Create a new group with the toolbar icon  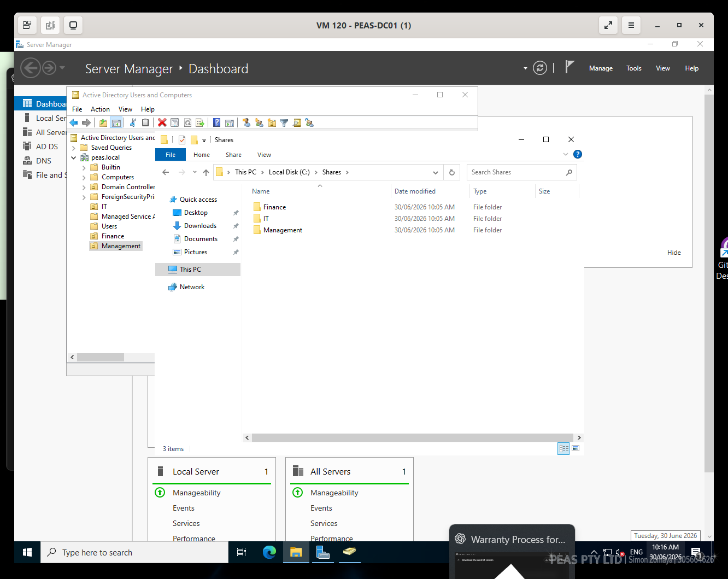coord(259,123)
